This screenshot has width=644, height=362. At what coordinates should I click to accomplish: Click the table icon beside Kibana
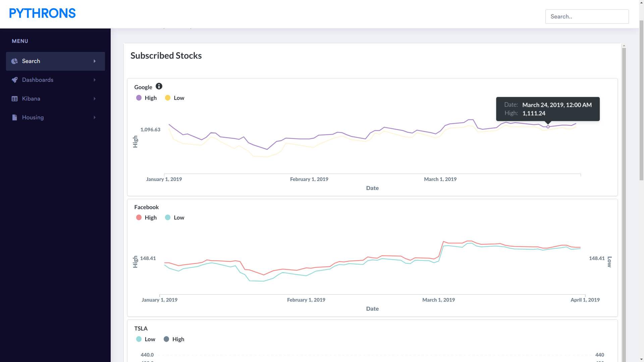point(14,99)
